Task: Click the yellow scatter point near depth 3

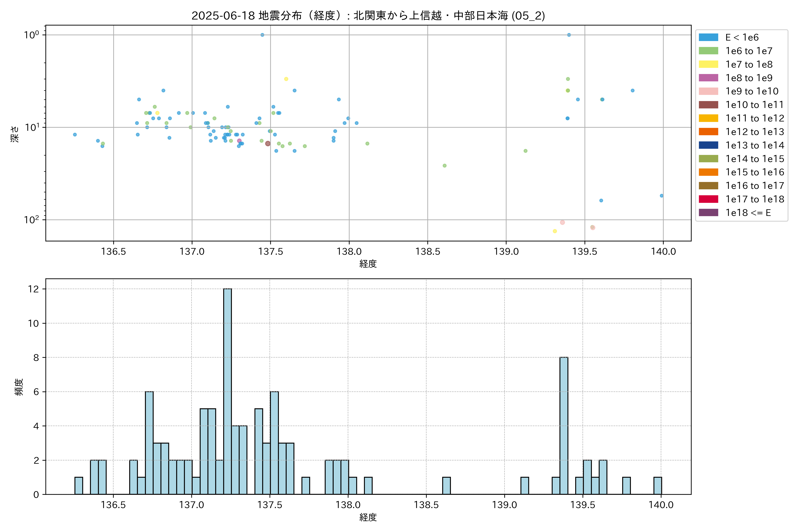Action: click(286, 79)
